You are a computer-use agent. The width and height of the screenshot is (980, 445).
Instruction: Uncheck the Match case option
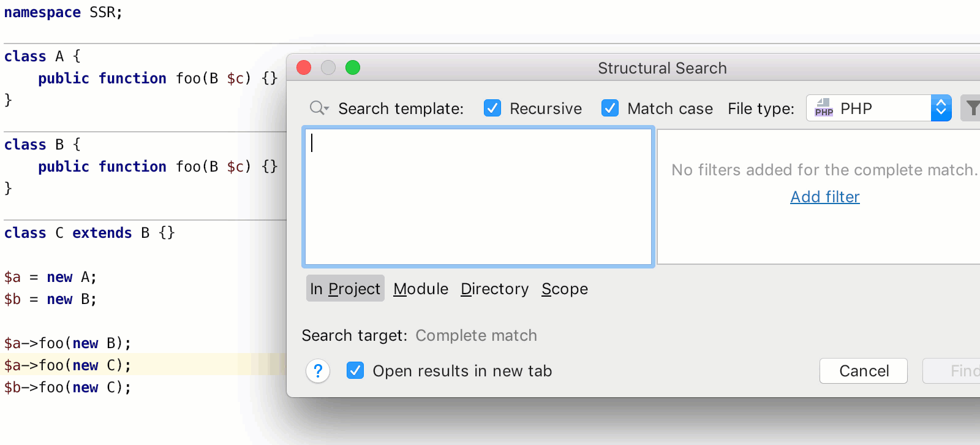pos(610,108)
